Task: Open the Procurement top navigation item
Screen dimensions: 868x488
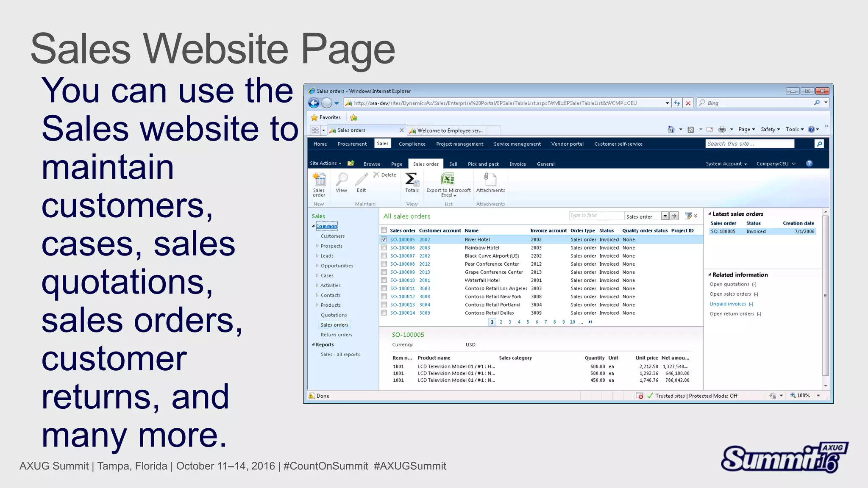Action: pyautogui.click(x=352, y=144)
